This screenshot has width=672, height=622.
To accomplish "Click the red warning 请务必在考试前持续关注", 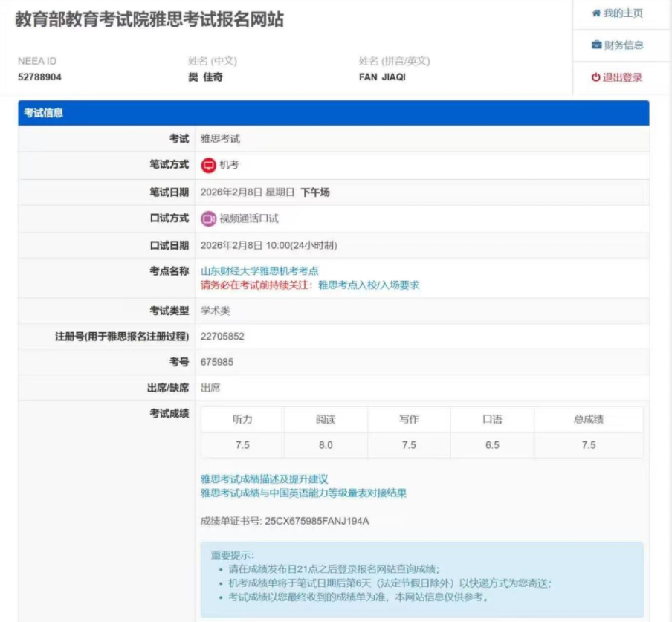I will (x=256, y=285).
